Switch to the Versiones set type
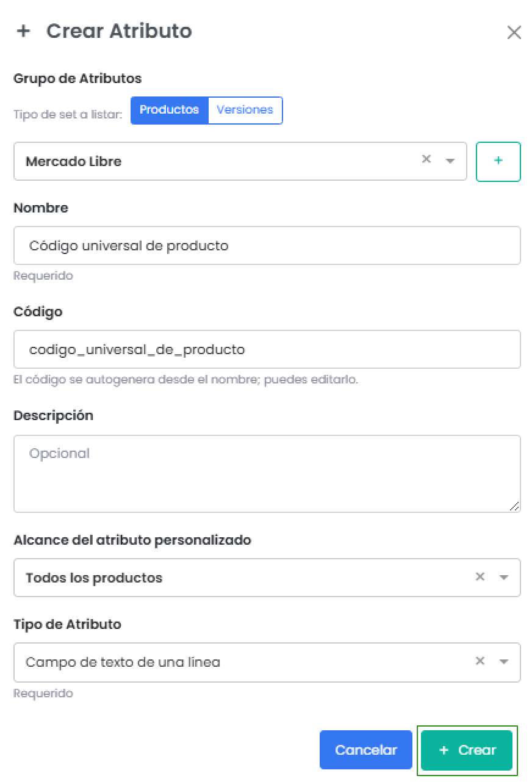 click(245, 110)
